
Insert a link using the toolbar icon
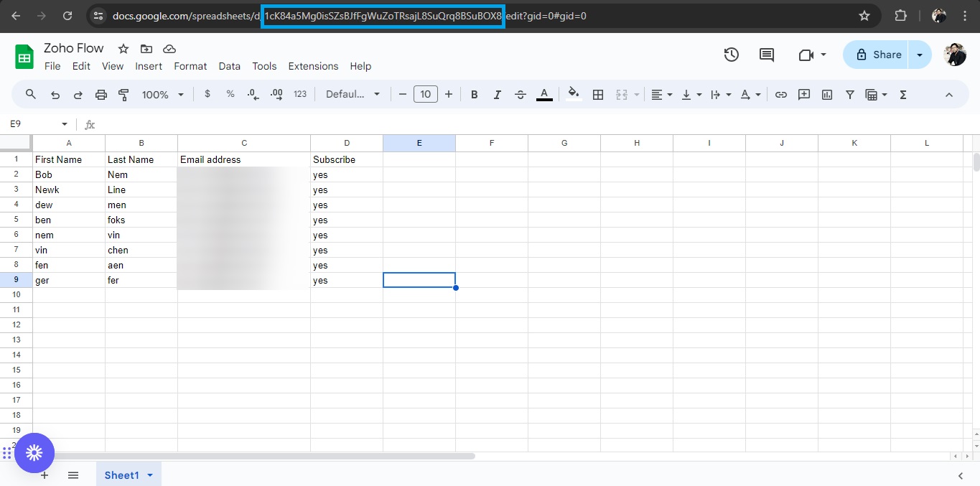coord(781,94)
